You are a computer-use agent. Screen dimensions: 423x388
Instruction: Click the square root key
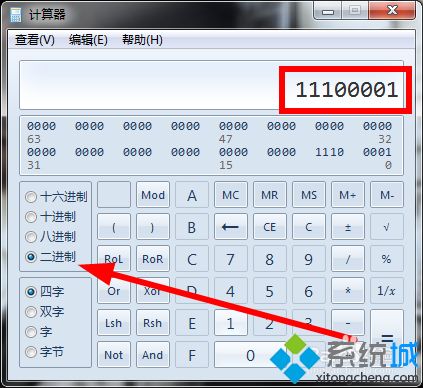click(387, 227)
